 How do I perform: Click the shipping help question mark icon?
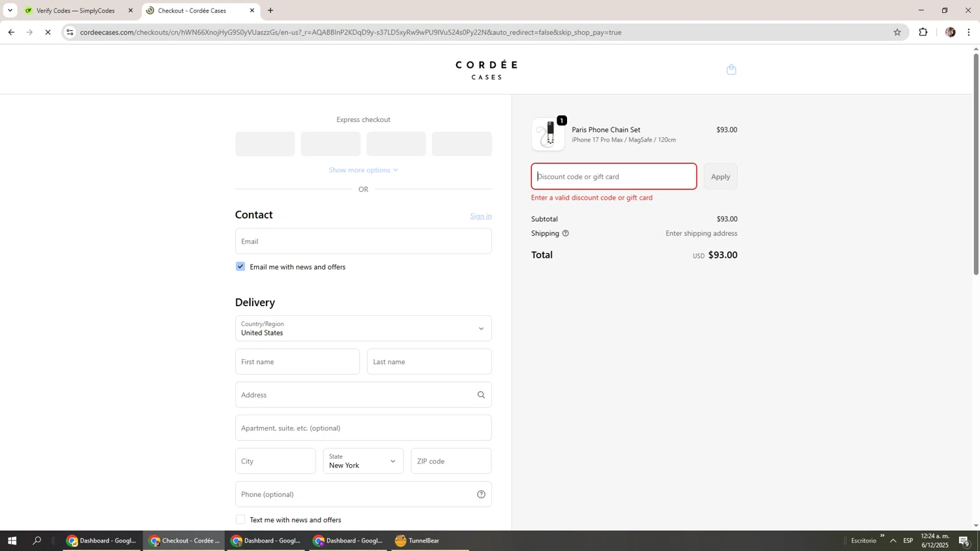pyautogui.click(x=566, y=233)
